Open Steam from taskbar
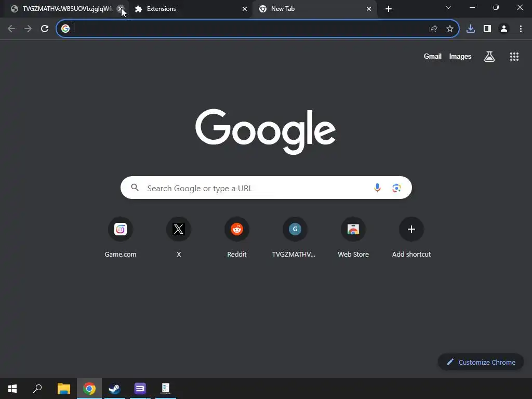532x399 pixels. [x=115, y=389]
